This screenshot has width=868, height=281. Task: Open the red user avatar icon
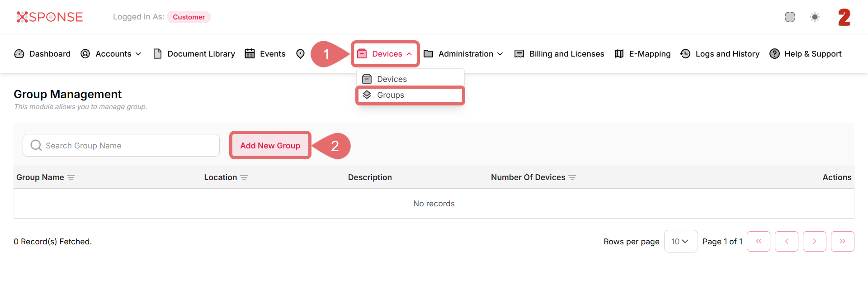pos(844,17)
